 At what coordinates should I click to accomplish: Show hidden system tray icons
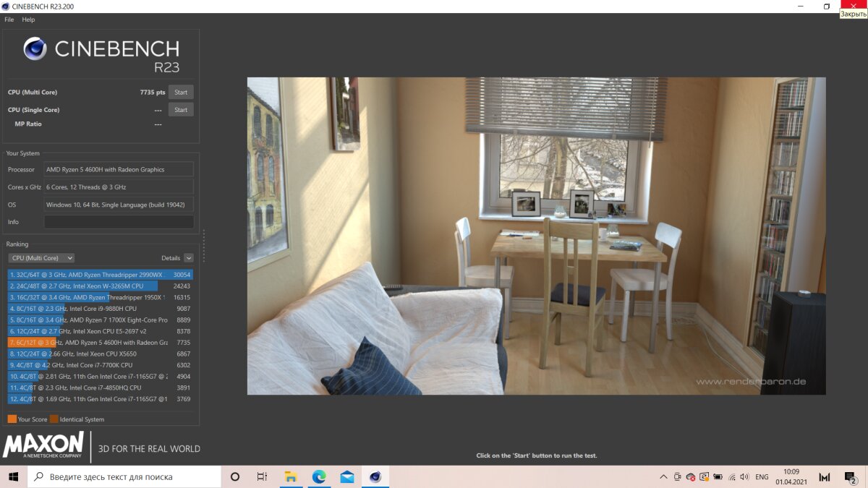click(663, 477)
